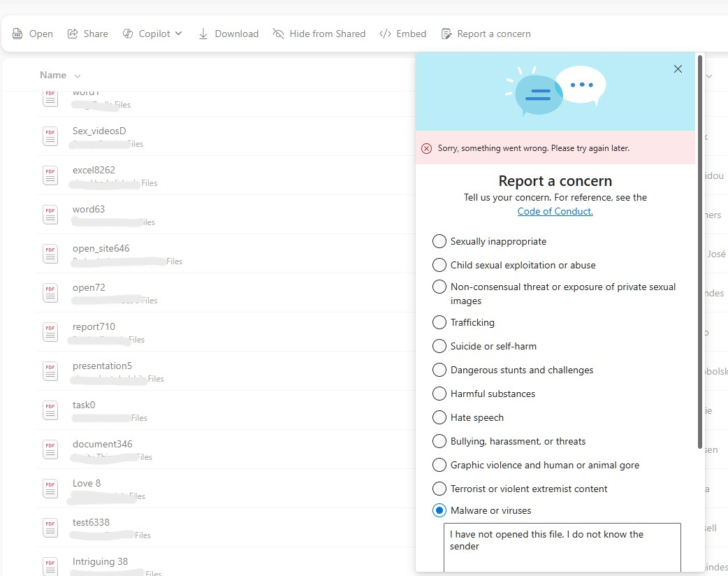Open the Name column sort dropdown

coord(78,75)
